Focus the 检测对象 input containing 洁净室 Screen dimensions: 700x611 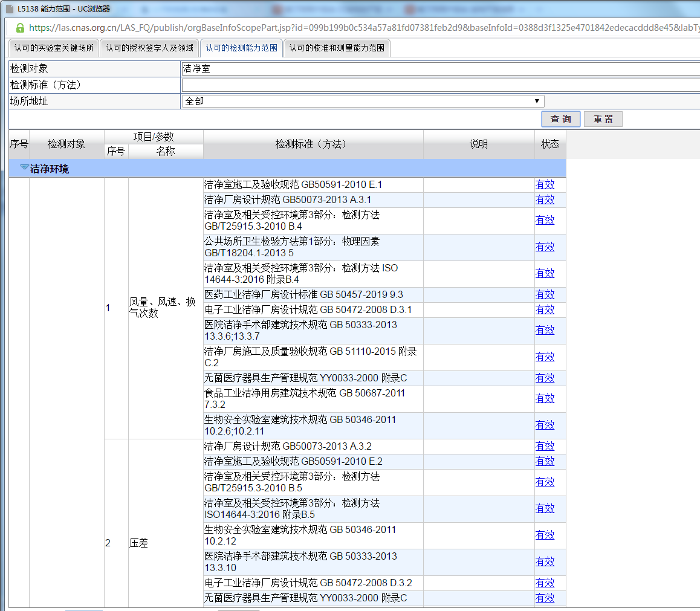click(440, 69)
